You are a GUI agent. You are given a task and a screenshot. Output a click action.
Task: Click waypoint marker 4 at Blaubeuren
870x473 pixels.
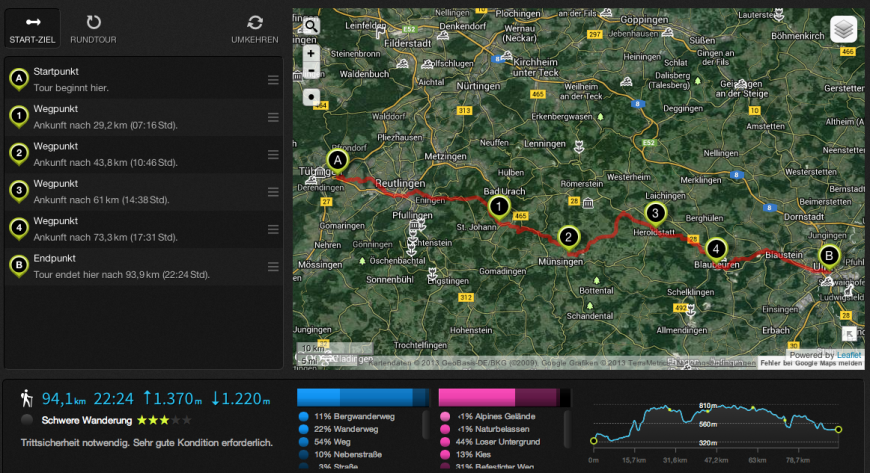point(716,250)
